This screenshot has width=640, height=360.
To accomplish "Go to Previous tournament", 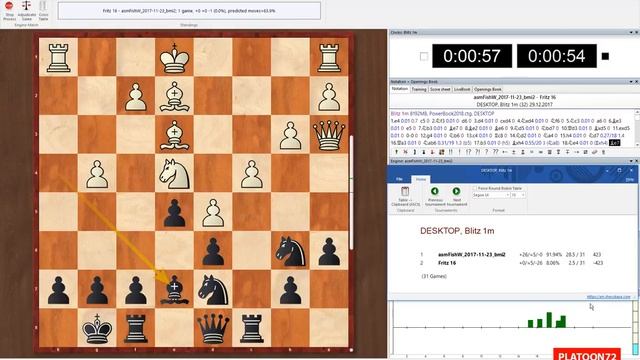I will (435, 197).
